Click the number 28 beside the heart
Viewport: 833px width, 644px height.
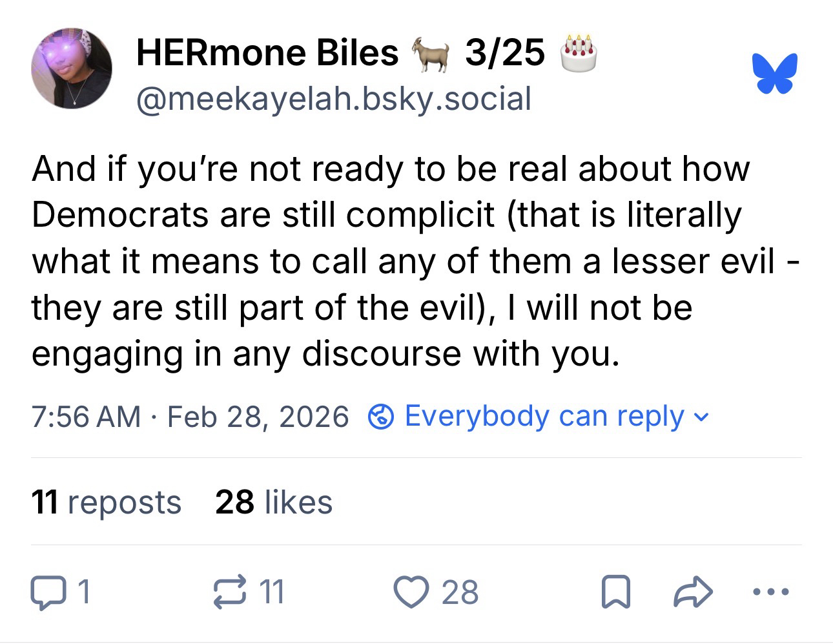(460, 592)
